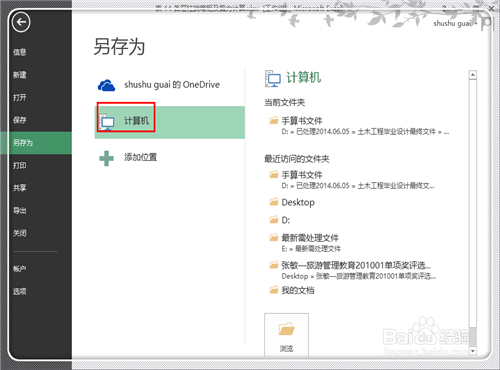
Task: Open the Desktop folder
Action: click(298, 202)
